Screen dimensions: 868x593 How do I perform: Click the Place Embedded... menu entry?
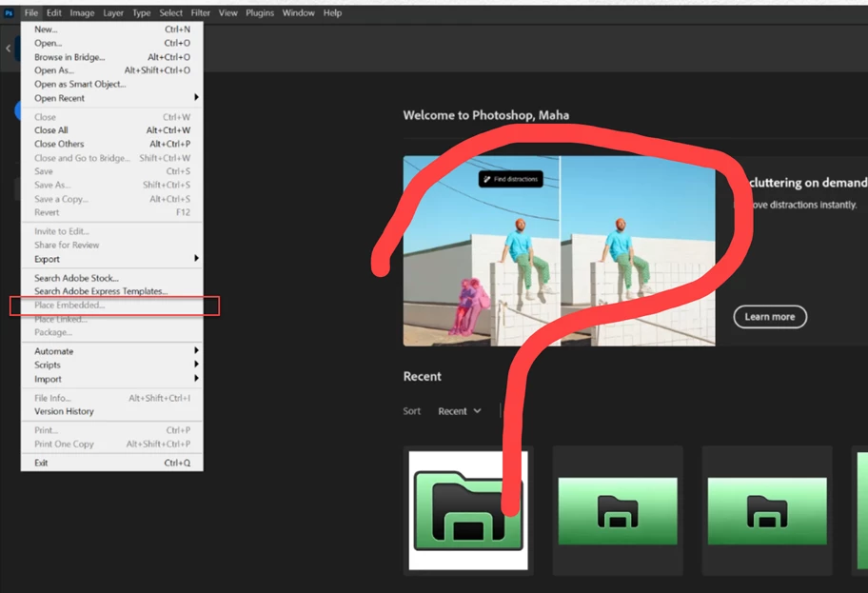[111, 306]
